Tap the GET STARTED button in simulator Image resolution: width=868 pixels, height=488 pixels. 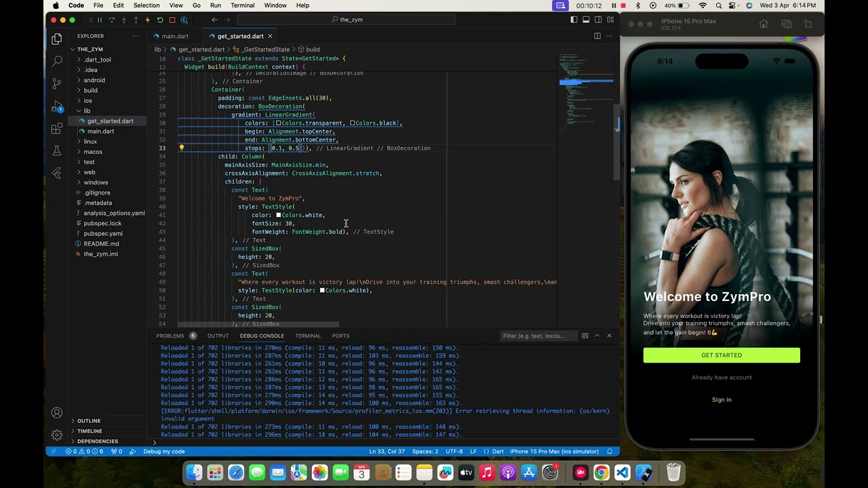point(722,355)
